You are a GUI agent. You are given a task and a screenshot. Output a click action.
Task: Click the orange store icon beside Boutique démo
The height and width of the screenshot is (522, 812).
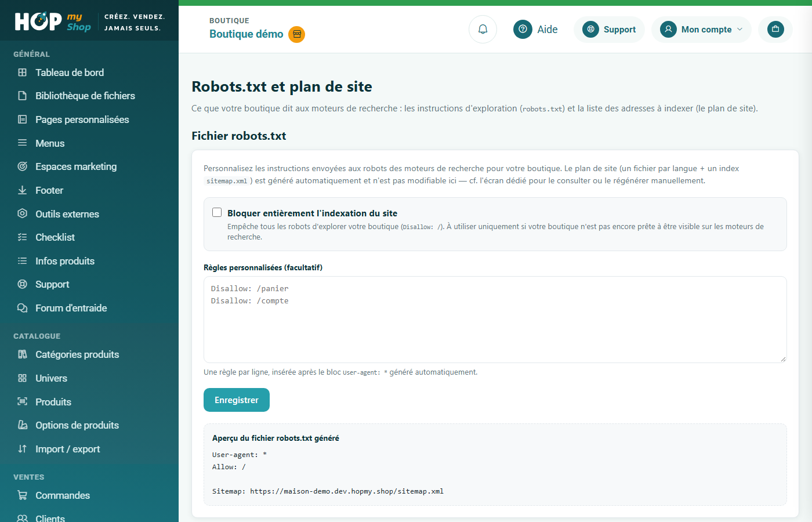(297, 34)
